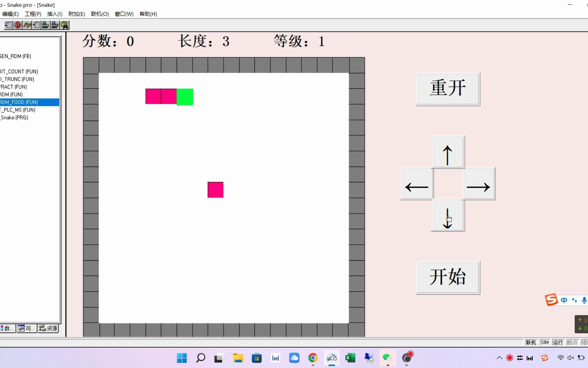The width and height of the screenshot is (588, 368).
Task: Open Excel from the taskbar
Action: (350, 358)
